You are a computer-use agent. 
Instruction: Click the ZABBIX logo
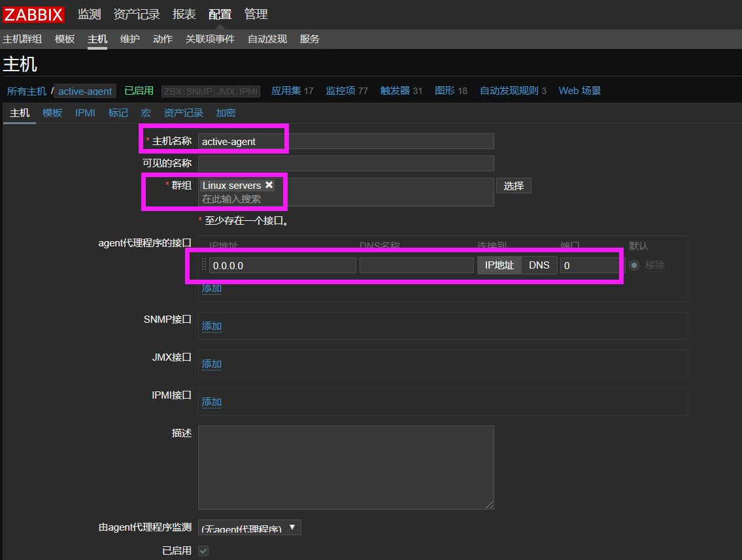(x=33, y=14)
